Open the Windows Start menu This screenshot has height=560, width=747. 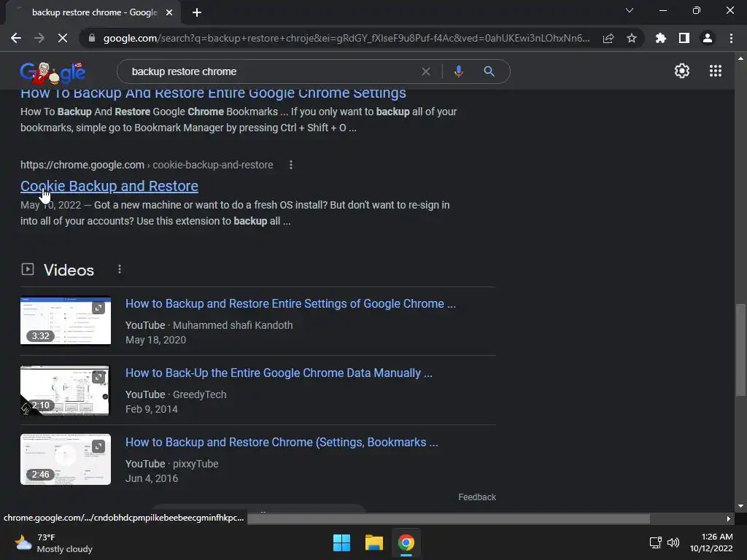click(x=341, y=542)
